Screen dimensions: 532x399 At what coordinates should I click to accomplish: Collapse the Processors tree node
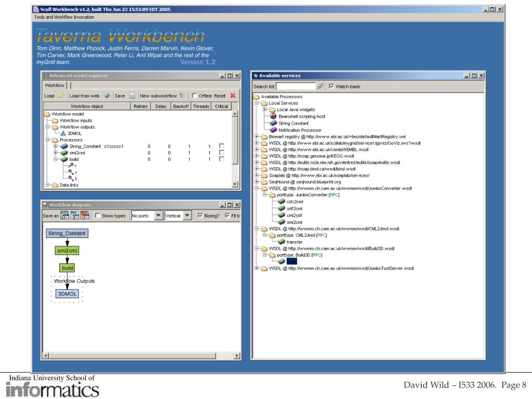coord(47,140)
